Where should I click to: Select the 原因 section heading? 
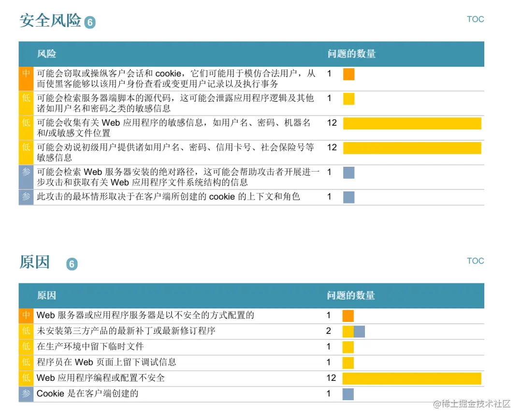[x=35, y=262]
